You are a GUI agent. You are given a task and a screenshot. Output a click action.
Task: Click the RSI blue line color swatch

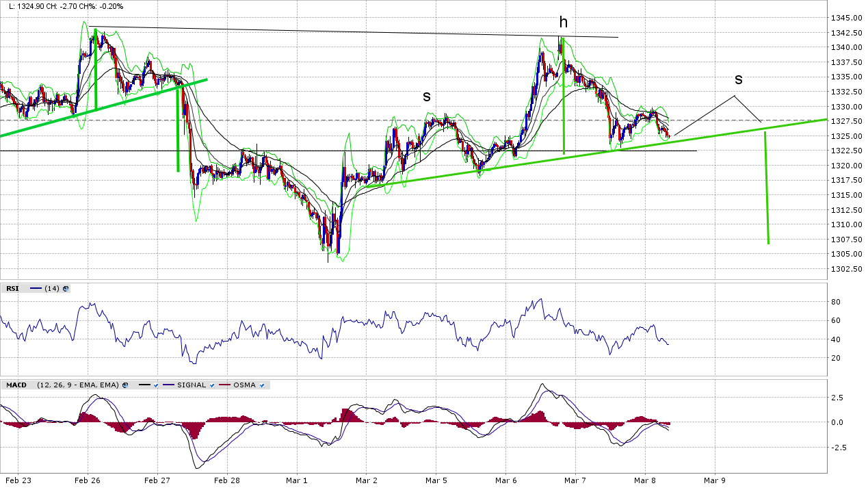[36, 289]
